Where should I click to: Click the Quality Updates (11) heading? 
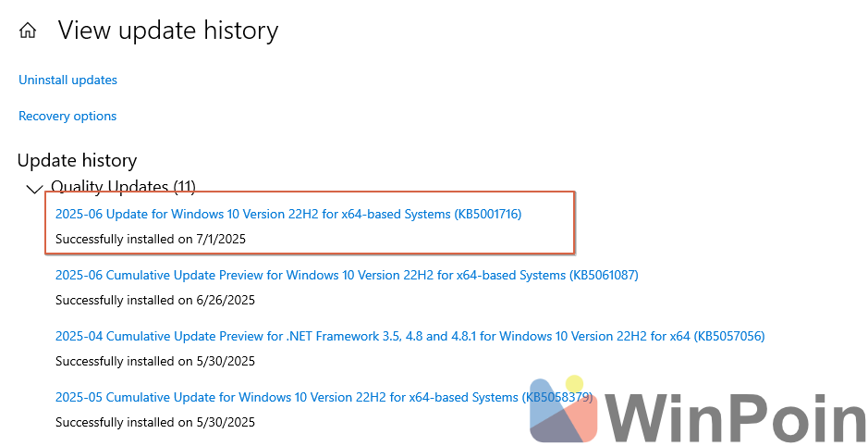tap(124, 186)
